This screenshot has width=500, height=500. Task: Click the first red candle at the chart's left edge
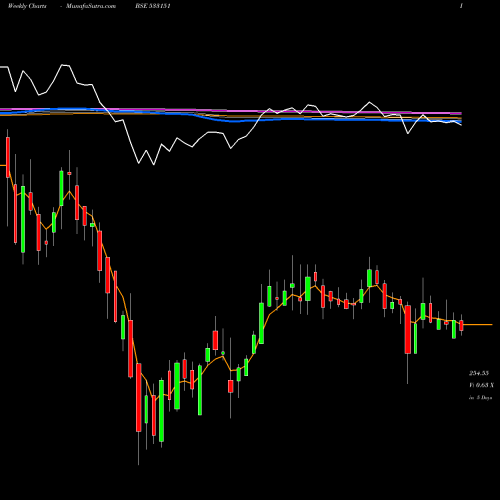pyautogui.click(x=8, y=157)
